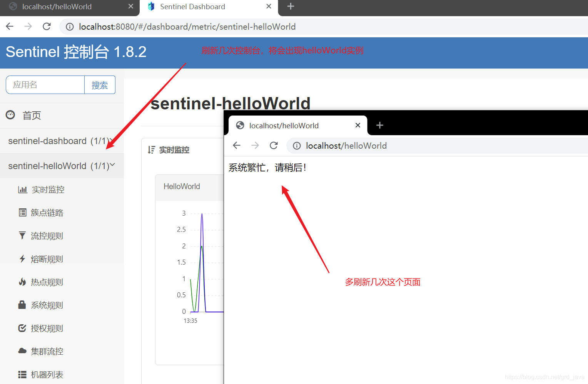The image size is (588, 384).
Task: Click the HelloWorld chart panel header
Action: (x=190, y=188)
